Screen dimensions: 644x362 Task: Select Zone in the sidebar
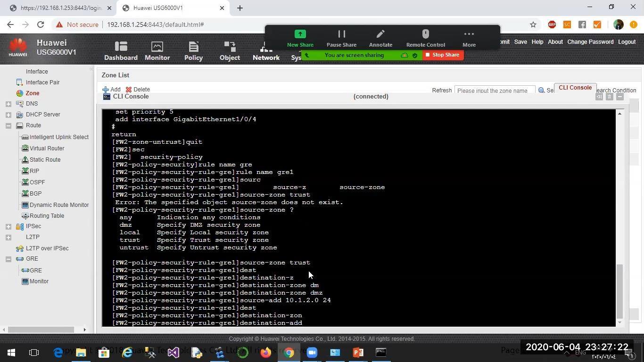[33, 93]
